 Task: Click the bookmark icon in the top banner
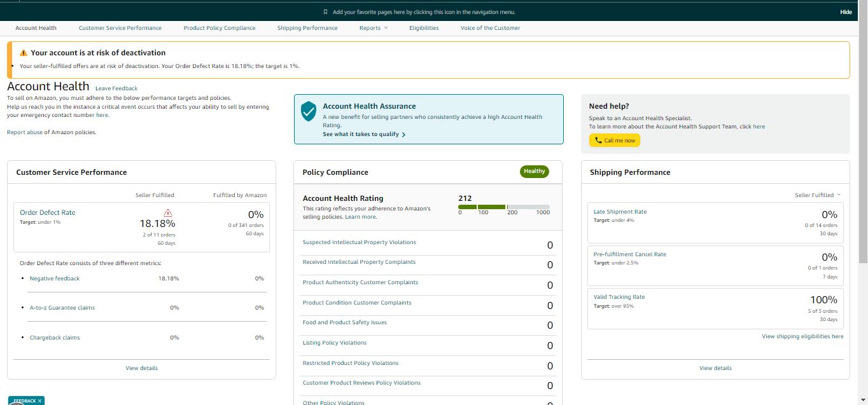[x=325, y=12]
